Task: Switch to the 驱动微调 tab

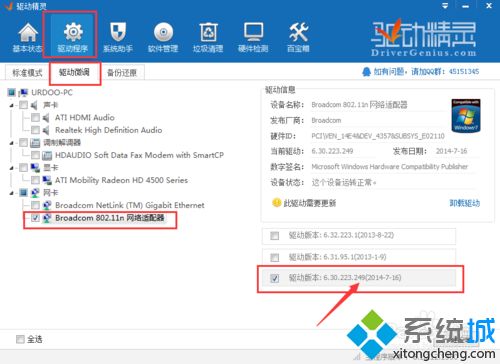Action: pyautogui.click(x=75, y=72)
